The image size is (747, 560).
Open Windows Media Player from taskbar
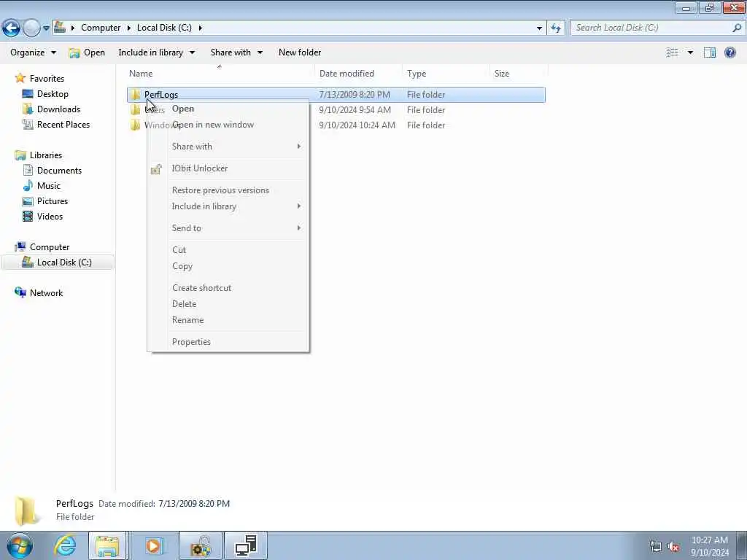[153, 545]
